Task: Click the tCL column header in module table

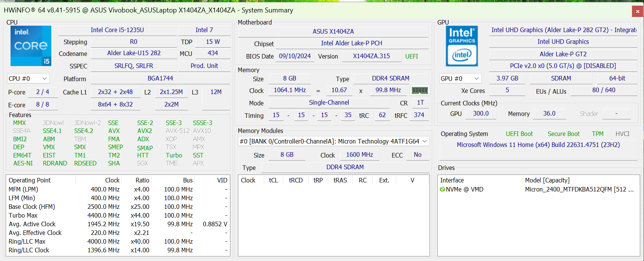Action: [273, 180]
